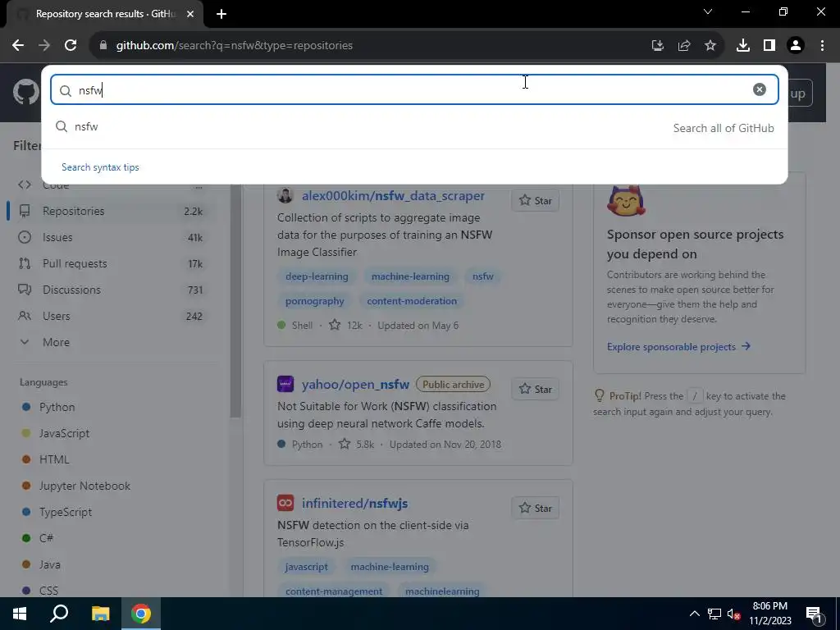Click the magnifier icon inside the search field
This screenshot has width=840, height=630.
point(66,90)
